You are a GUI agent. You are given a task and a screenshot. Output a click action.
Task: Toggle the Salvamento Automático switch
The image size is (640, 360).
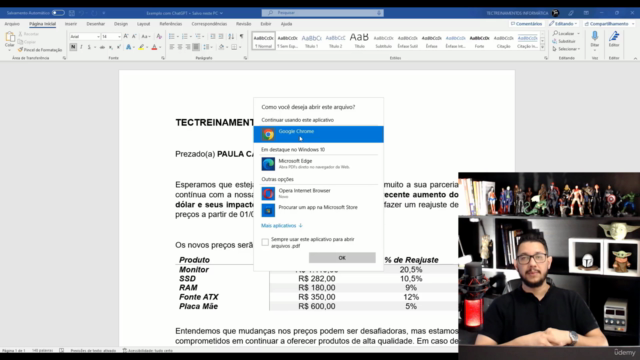click(x=58, y=13)
